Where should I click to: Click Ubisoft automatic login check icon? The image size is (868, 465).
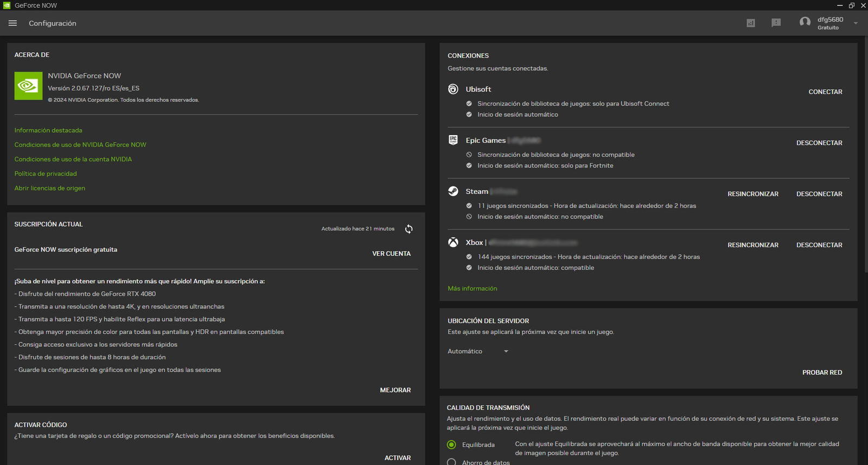pyautogui.click(x=469, y=114)
